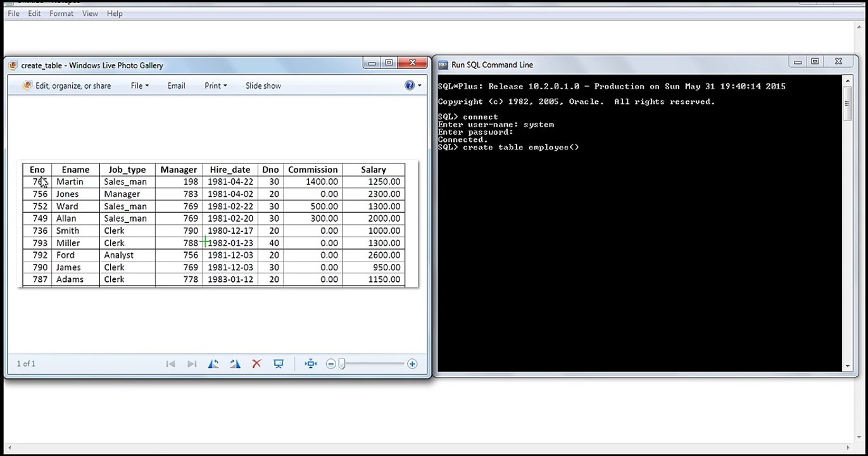Click the name Martin in table
868x456 pixels.
tap(70, 182)
